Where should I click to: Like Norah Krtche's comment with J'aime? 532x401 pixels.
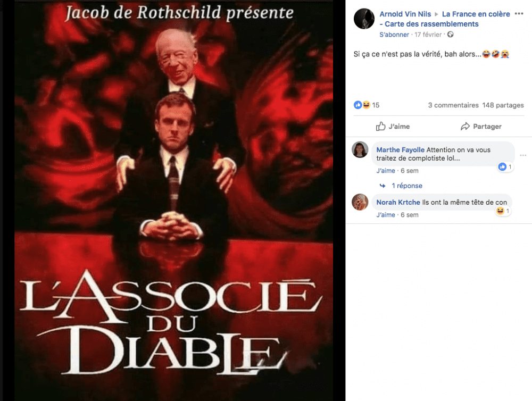(x=385, y=215)
